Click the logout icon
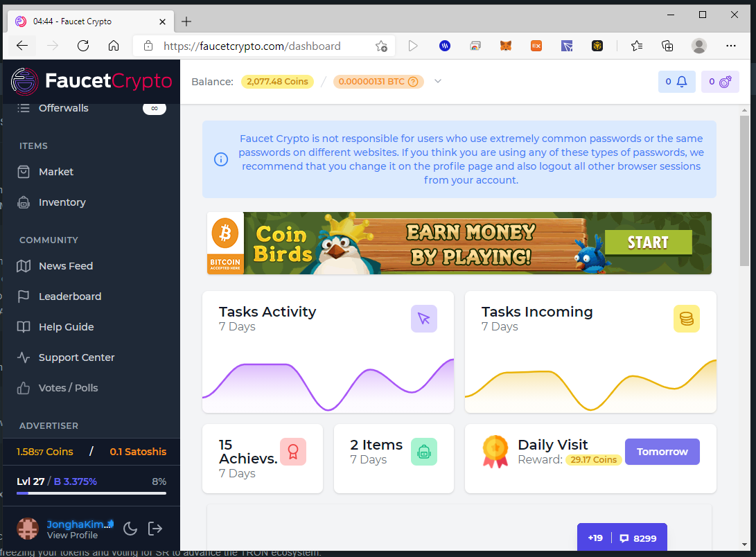This screenshot has height=557, width=756. 155,529
